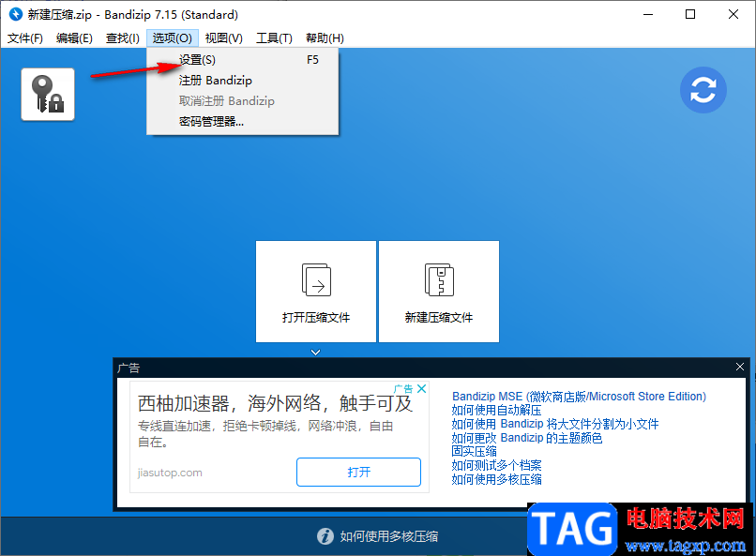Close the small ad with blue X
756x556 pixels.
pos(421,388)
